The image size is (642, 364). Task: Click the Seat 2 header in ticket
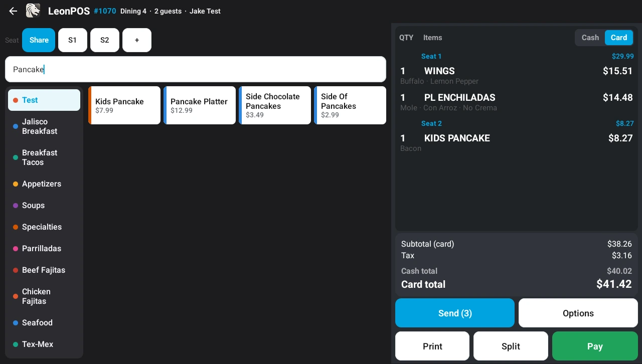[x=431, y=123]
